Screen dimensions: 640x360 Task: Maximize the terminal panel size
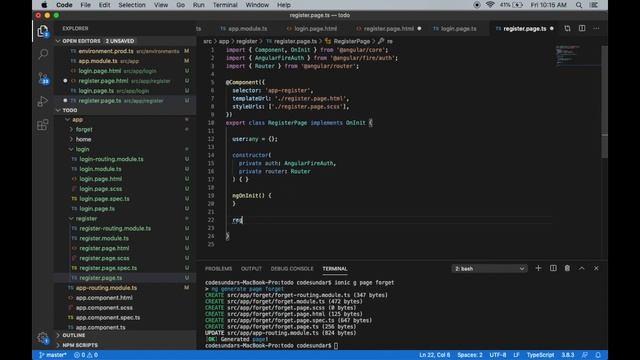click(582, 268)
